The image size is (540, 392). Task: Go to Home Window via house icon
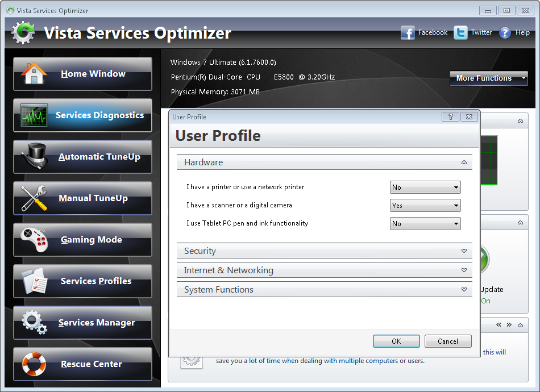pyautogui.click(x=34, y=73)
